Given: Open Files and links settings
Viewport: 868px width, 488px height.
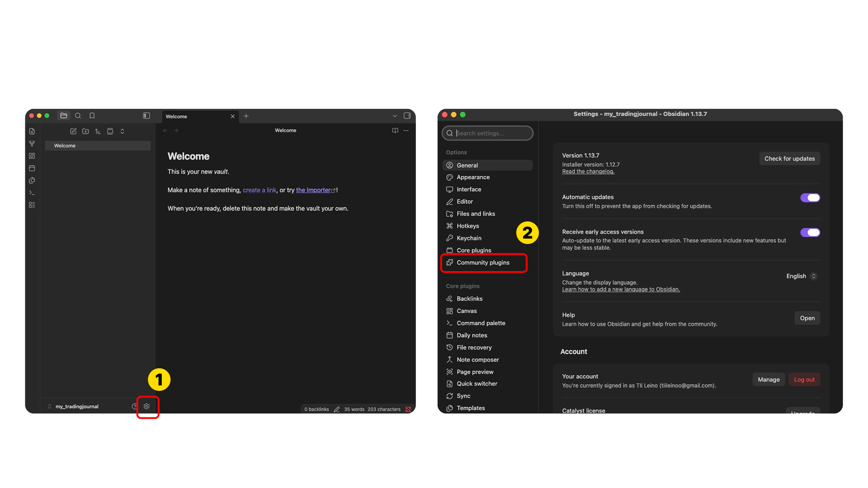Looking at the screenshot, I should (487, 214).
